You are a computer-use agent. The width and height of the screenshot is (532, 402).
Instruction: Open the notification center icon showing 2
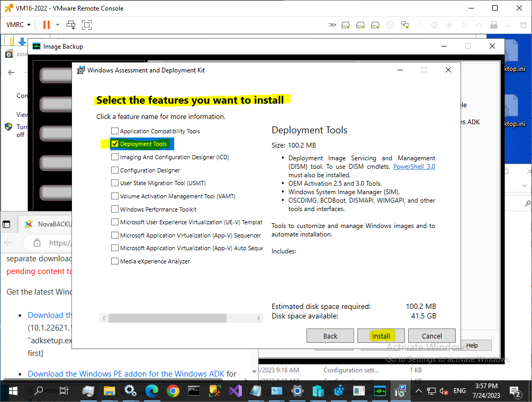[515, 391]
